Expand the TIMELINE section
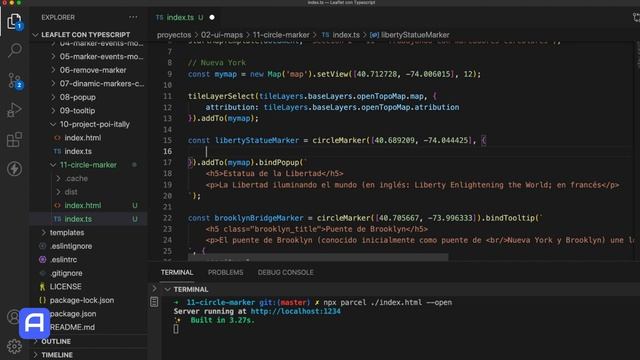Viewport: 640px width, 360px height. click(57, 355)
